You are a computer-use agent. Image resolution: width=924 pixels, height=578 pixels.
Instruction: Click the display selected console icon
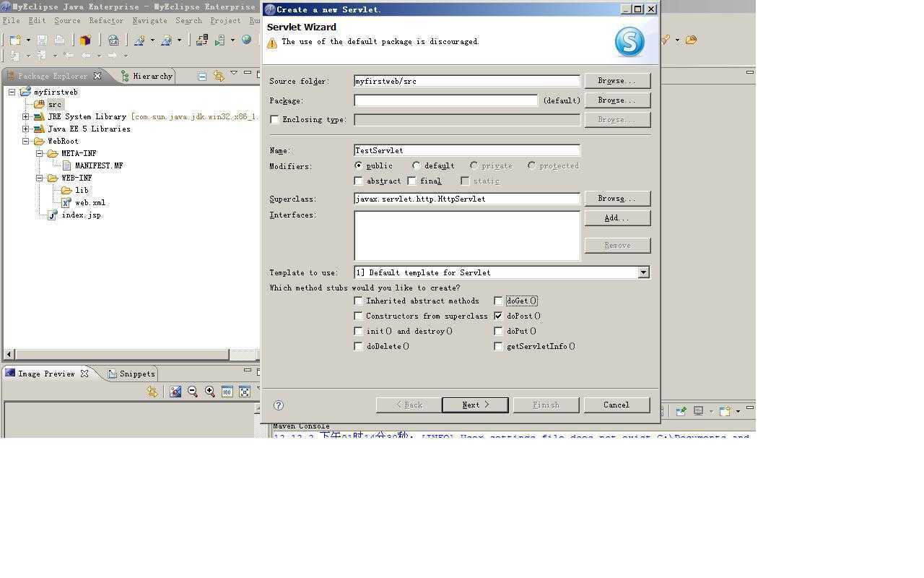[x=699, y=411]
